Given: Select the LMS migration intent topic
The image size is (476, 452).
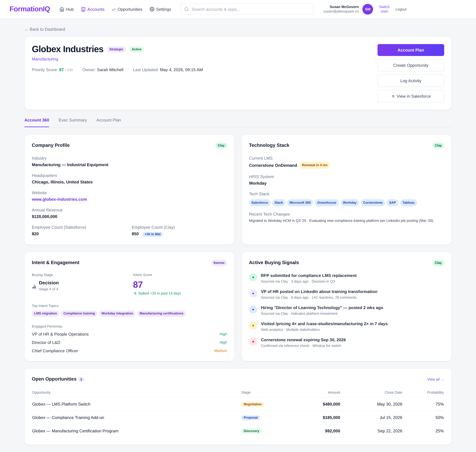Looking at the screenshot, I should click(x=46, y=313).
